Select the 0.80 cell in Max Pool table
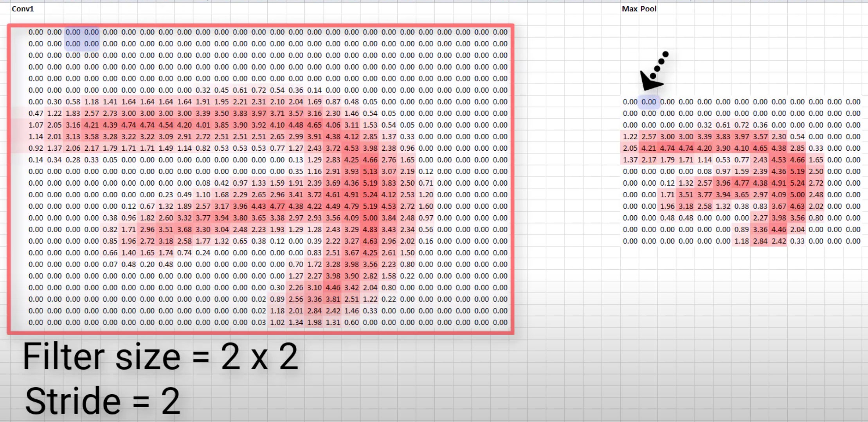Viewport: 868px width, 422px height. click(816, 218)
